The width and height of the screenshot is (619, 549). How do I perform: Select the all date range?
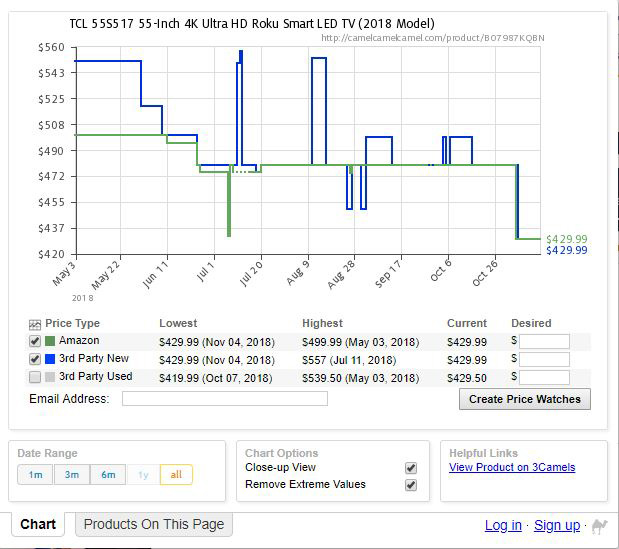pyautogui.click(x=176, y=474)
